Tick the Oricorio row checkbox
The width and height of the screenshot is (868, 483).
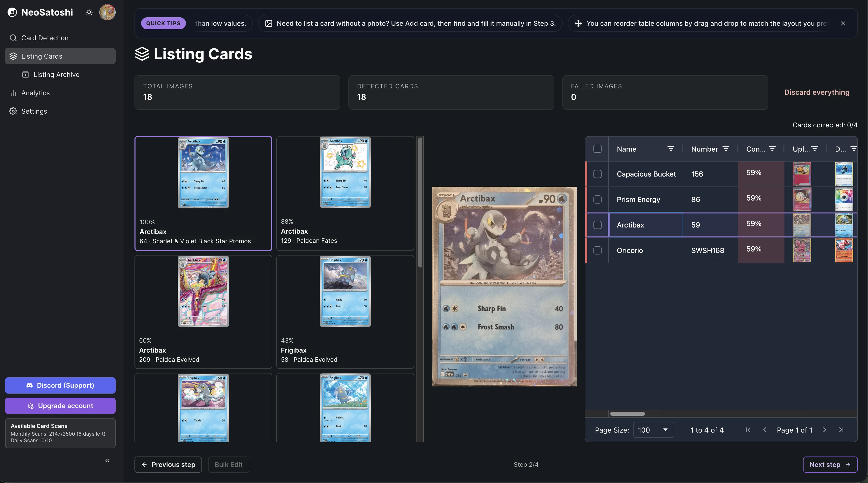[598, 250]
